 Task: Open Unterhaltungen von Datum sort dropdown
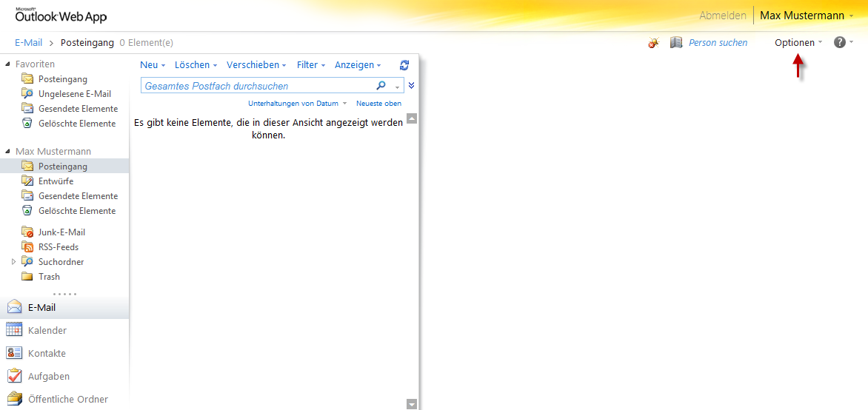[298, 104]
